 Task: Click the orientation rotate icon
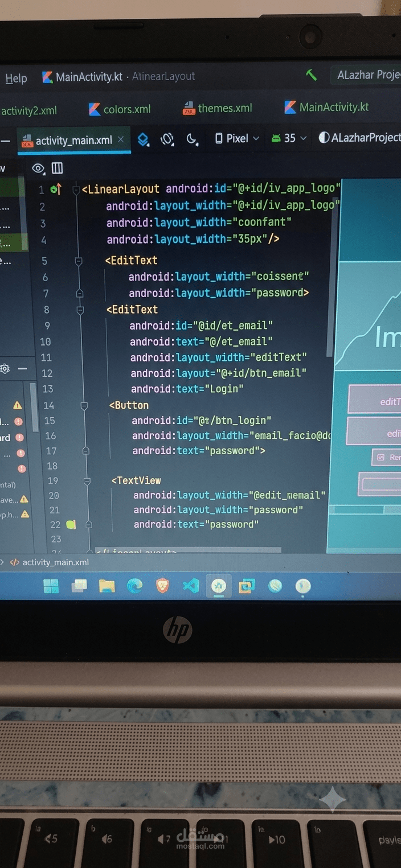167,139
